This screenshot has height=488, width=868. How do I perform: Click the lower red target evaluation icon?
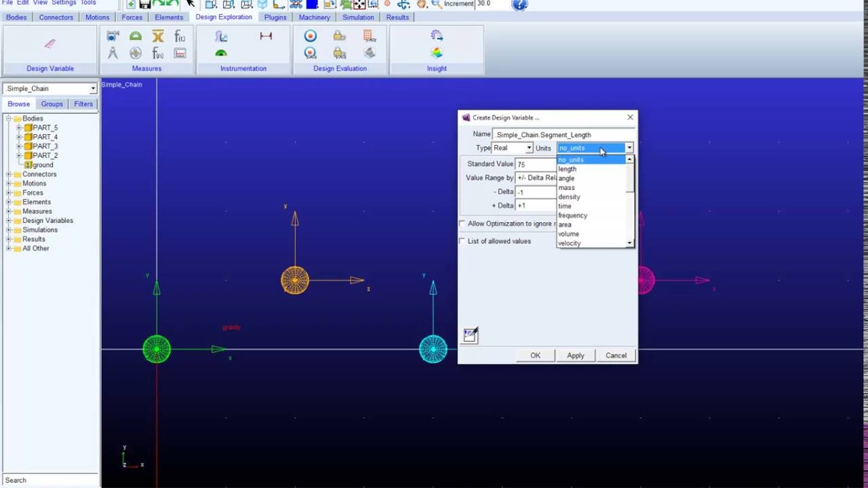[x=311, y=53]
